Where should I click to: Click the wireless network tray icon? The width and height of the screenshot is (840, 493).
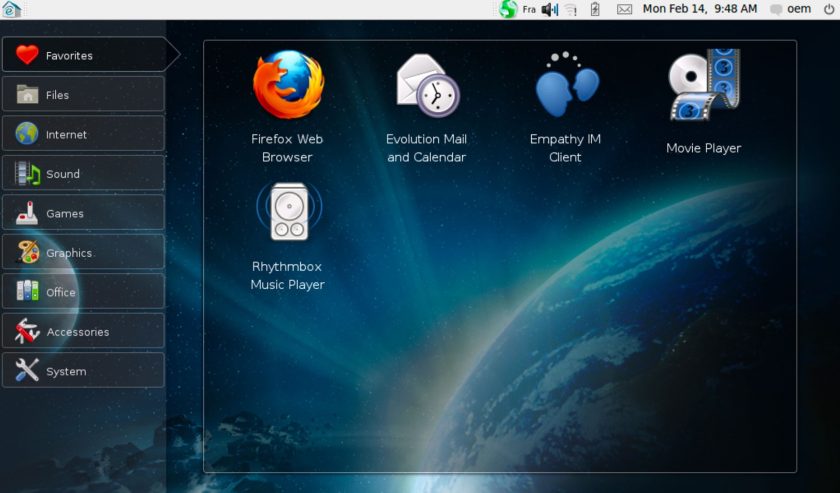click(x=572, y=10)
